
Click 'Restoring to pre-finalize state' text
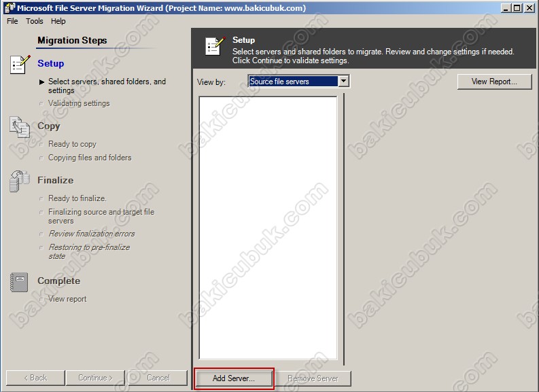pos(89,252)
